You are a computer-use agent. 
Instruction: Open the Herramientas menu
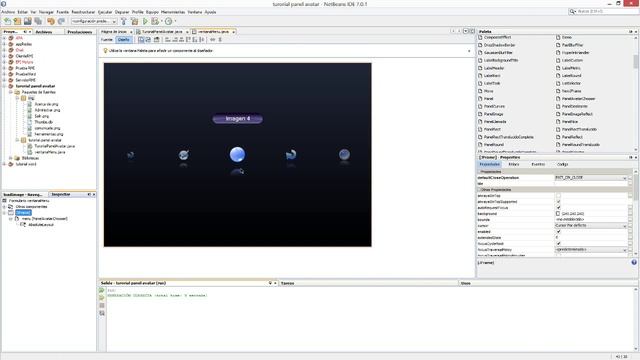point(173,12)
